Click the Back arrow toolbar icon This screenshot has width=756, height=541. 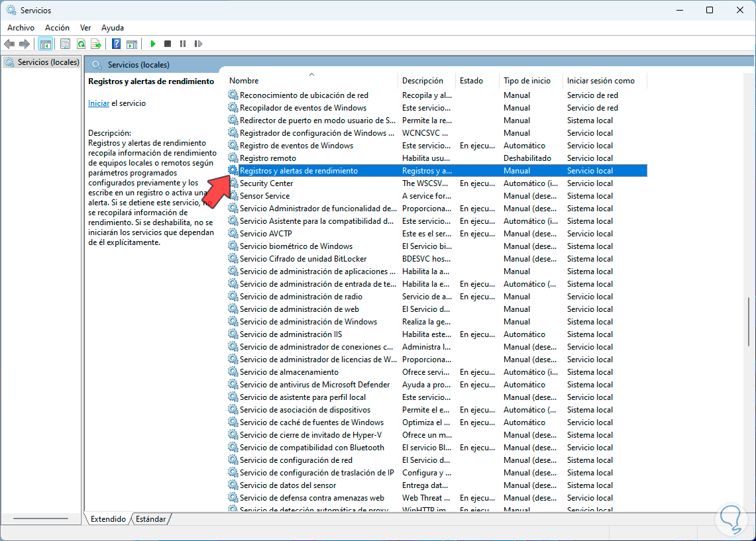[x=9, y=44]
